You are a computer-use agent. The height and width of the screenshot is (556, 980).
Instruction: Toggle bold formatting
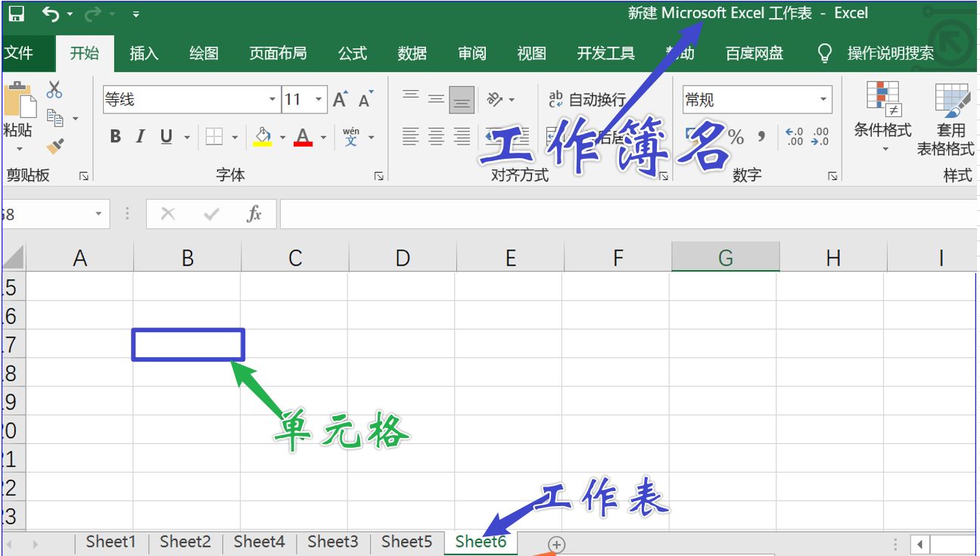click(115, 136)
